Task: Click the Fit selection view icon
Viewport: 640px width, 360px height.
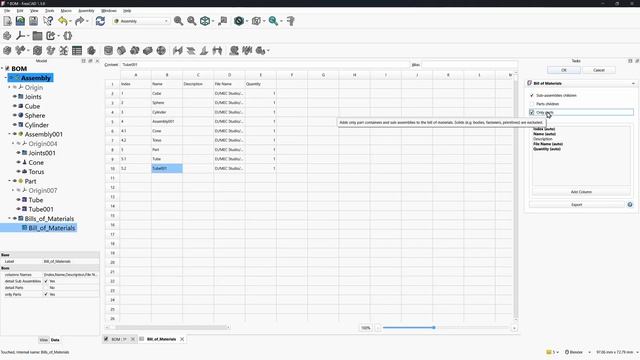Action: pyautogui.click(x=191, y=21)
